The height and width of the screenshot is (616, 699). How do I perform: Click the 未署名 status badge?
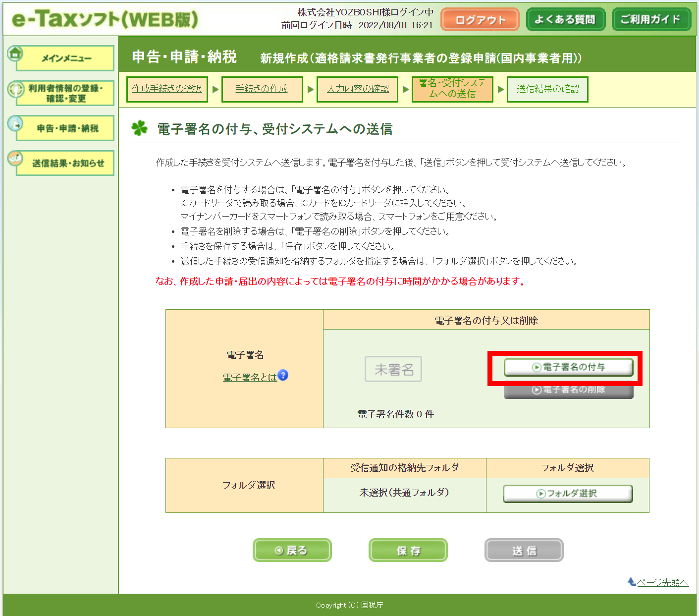393,369
